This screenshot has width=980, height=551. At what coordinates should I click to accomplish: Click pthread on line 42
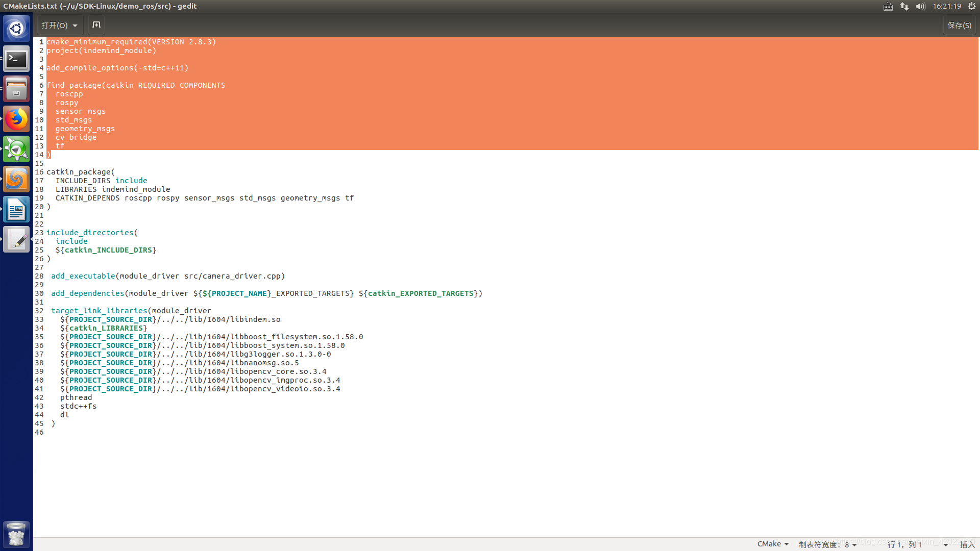click(76, 397)
